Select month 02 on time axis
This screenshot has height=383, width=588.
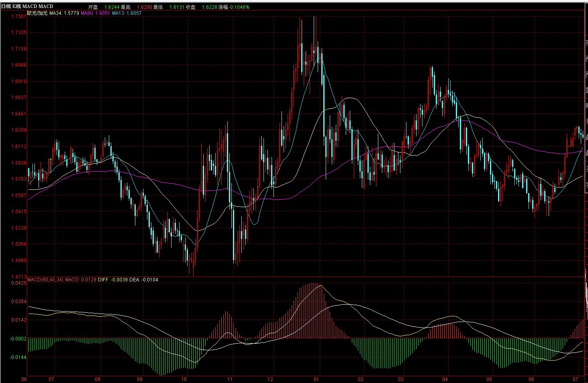(x=361, y=379)
